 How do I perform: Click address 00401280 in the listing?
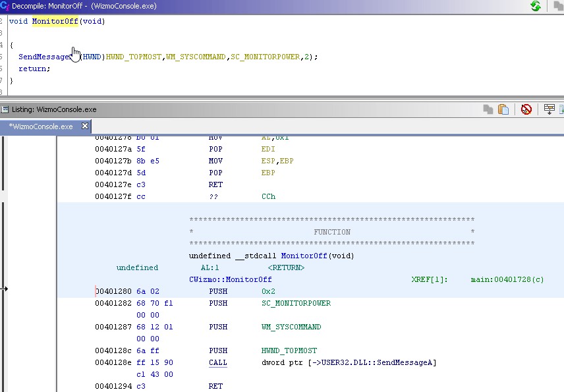(113, 291)
